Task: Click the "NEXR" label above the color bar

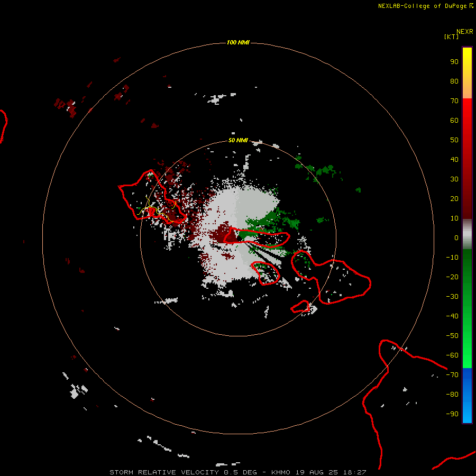Action: (465, 32)
